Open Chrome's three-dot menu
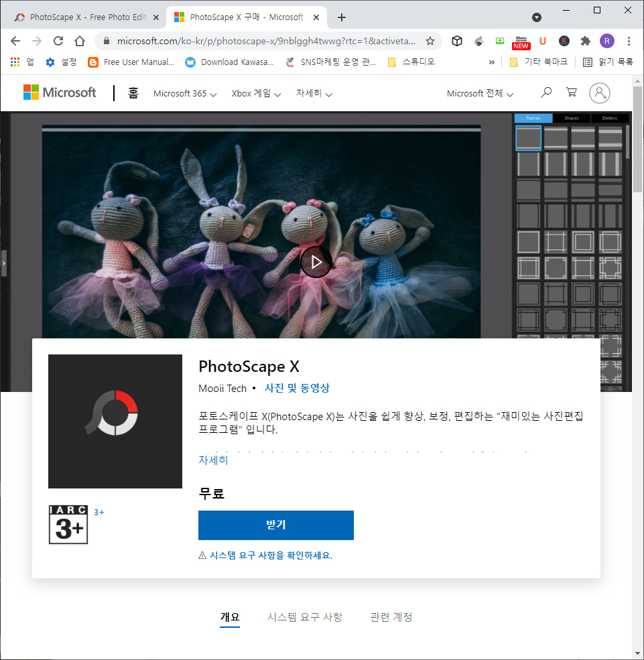The height and width of the screenshot is (660, 644). point(629,41)
